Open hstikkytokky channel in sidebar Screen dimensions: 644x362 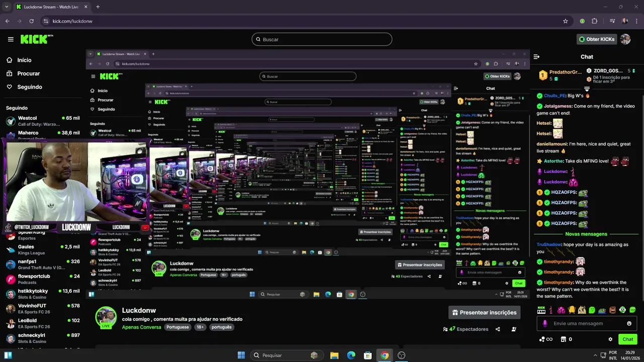[x=43, y=294]
